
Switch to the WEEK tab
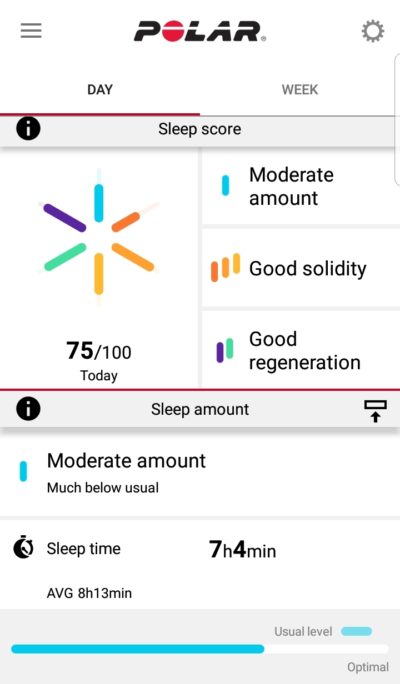(300, 90)
